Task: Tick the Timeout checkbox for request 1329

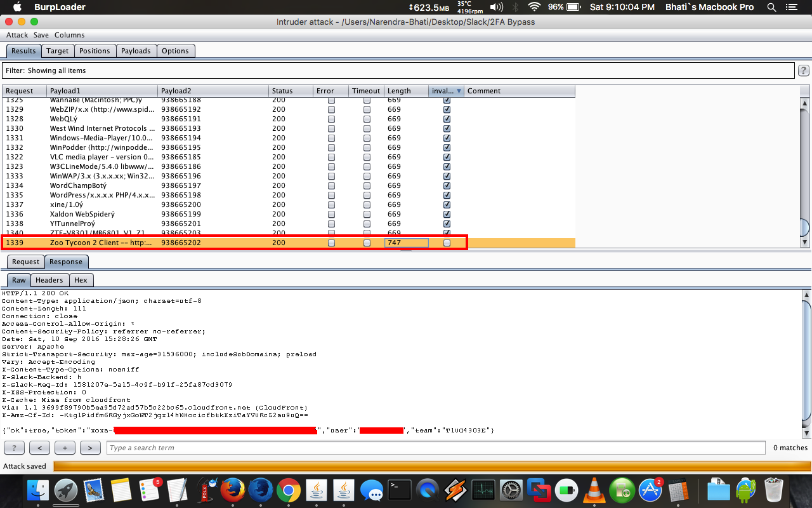Action: pyautogui.click(x=367, y=109)
